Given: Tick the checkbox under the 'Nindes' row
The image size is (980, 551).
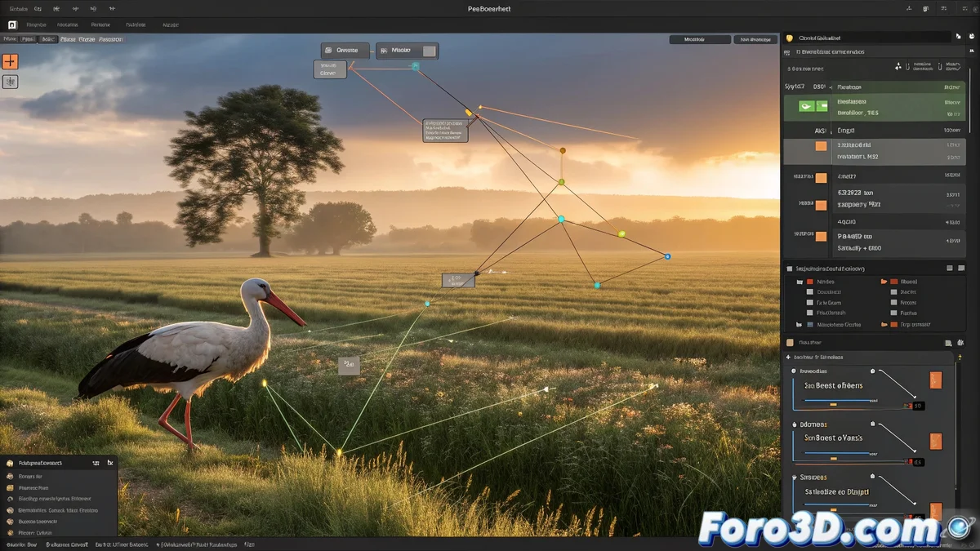Looking at the screenshot, I should click(x=809, y=291).
